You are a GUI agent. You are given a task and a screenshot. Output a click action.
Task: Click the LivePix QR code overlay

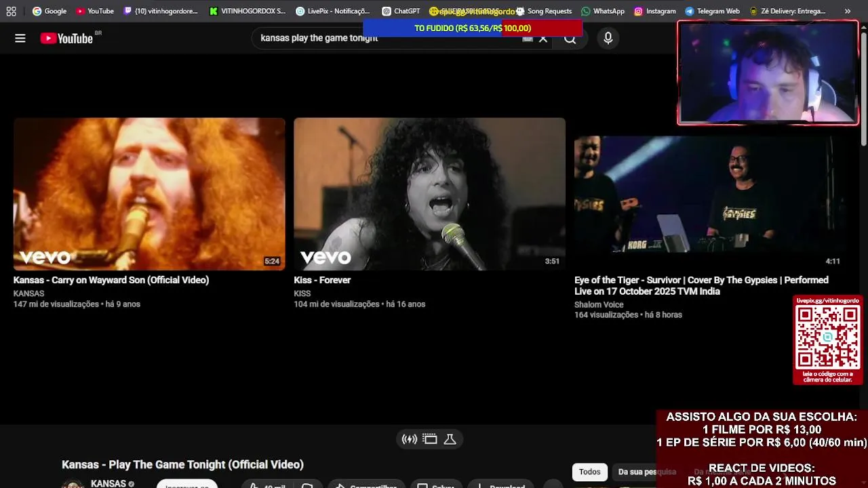point(828,340)
